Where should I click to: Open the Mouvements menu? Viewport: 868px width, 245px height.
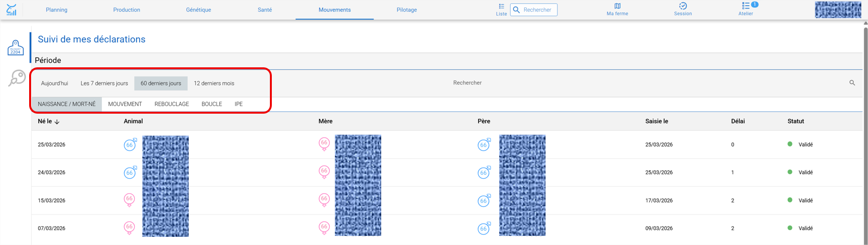click(334, 10)
